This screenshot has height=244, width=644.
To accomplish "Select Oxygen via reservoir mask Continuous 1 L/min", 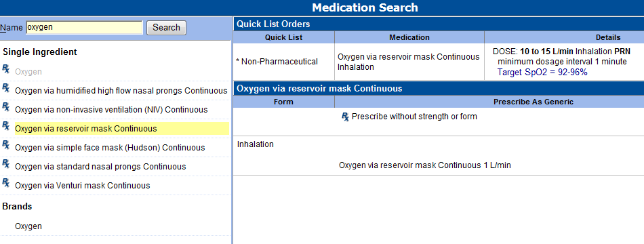I will tap(424, 165).
